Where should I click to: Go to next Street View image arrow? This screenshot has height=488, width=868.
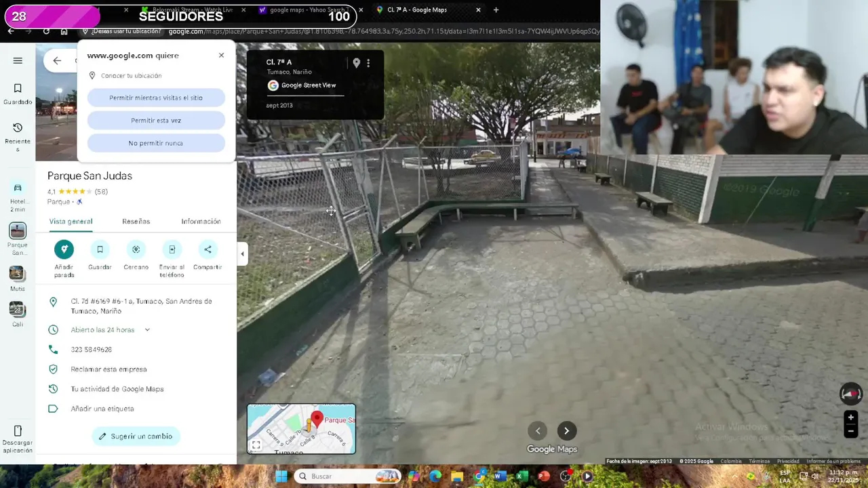point(566,430)
